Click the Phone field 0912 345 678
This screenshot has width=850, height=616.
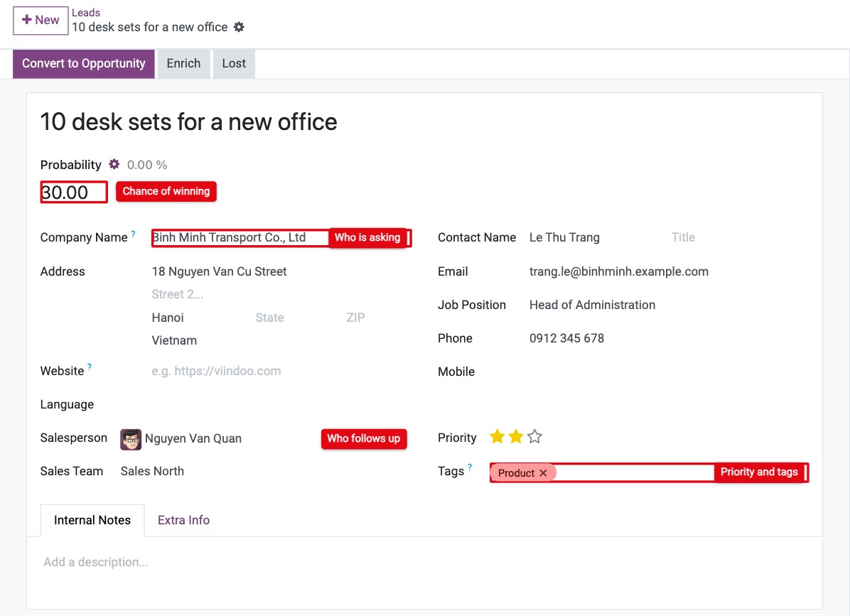(x=668, y=338)
